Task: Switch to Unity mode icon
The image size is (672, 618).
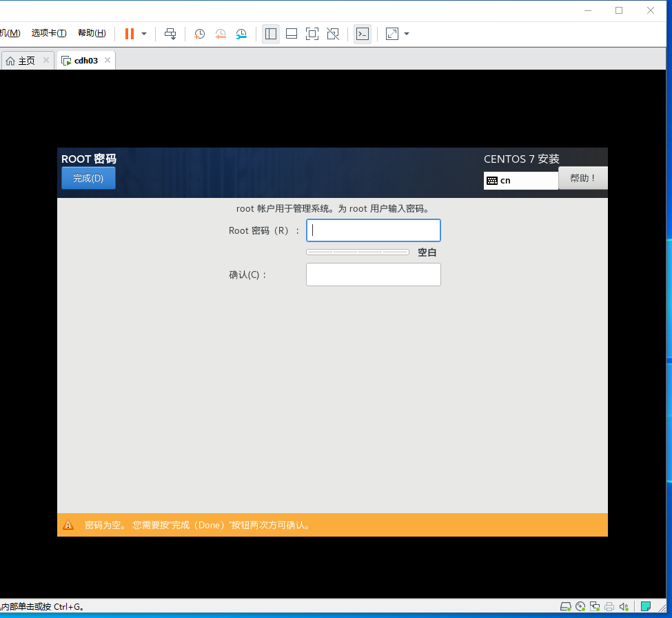Action: coord(333,34)
